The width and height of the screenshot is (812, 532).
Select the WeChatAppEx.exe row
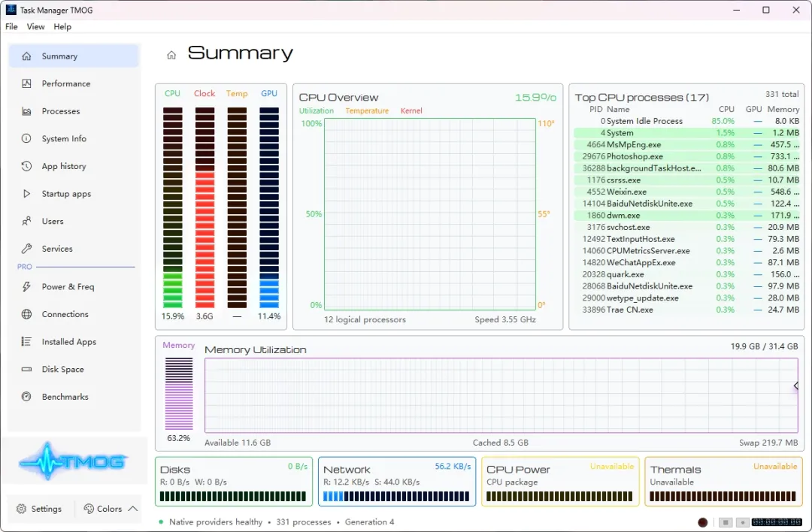(686, 262)
